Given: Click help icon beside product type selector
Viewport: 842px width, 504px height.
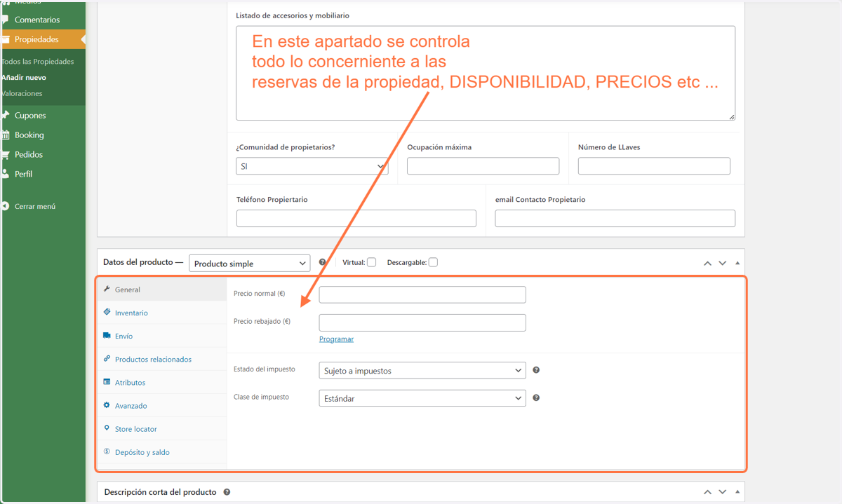Looking at the screenshot, I should [323, 262].
